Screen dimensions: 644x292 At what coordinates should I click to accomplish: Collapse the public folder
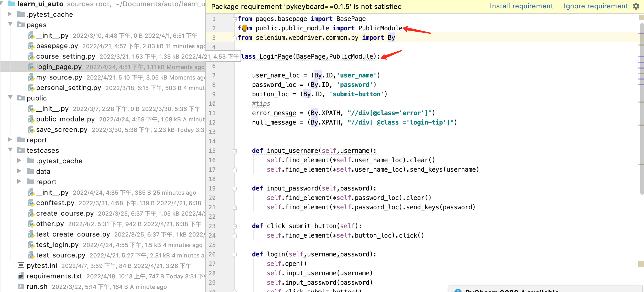pos(10,97)
